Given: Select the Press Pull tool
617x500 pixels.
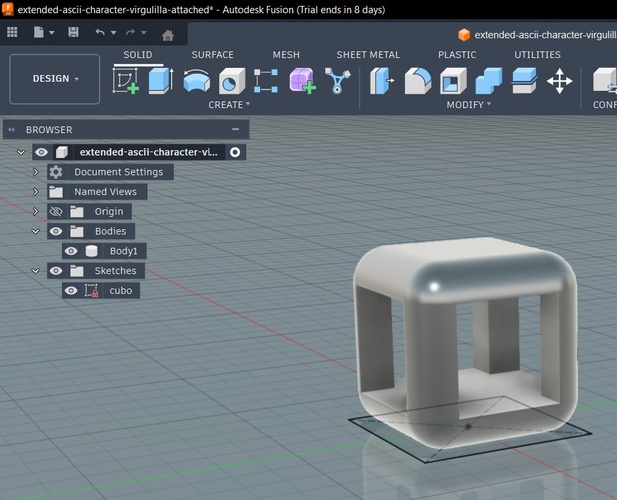Looking at the screenshot, I should pos(383,81).
